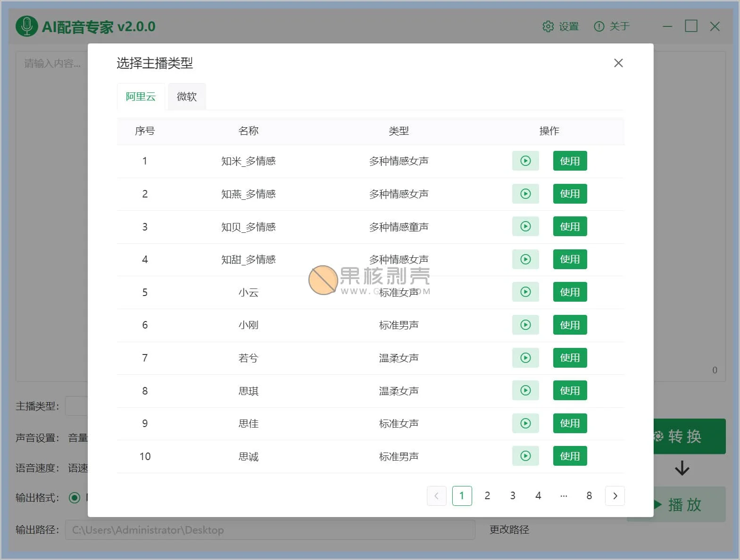Jump to page 3 of voices
This screenshot has width=740, height=560.
513,496
